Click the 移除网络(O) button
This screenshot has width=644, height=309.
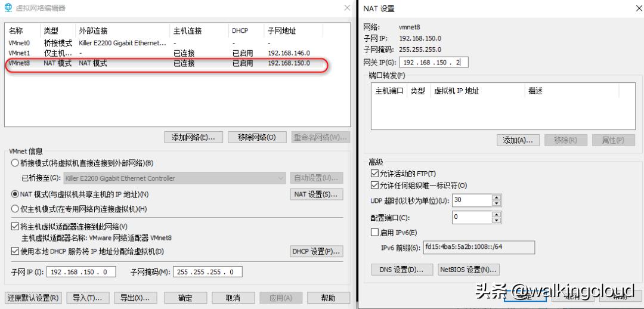(x=257, y=138)
